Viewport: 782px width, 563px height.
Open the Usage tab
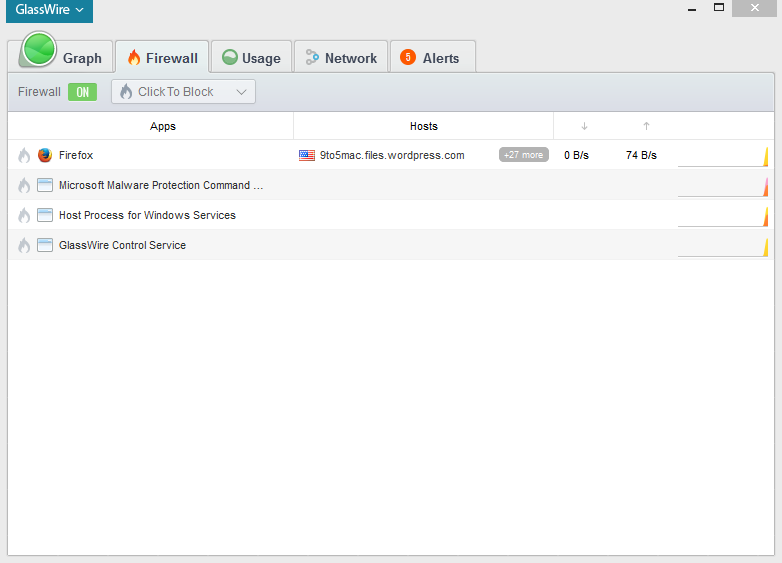tap(251, 57)
